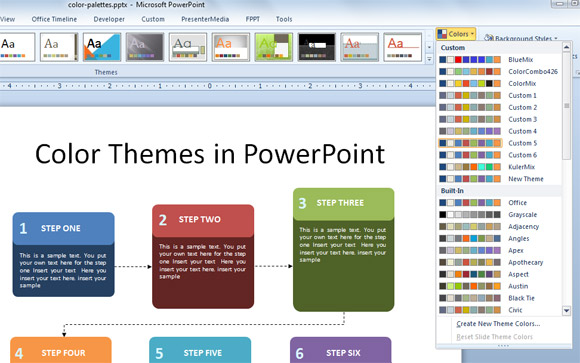
Task: Select the teal STEP FIVE box
Action: pyautogui.click(x=200, y=350)
